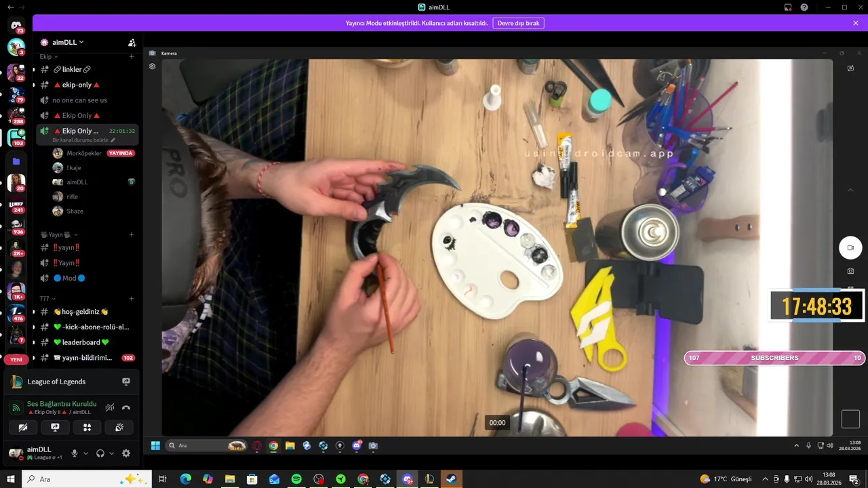This screenshot has width=868, height=488.
Task: Collapse the 777 category
Action: click(47, 298)
